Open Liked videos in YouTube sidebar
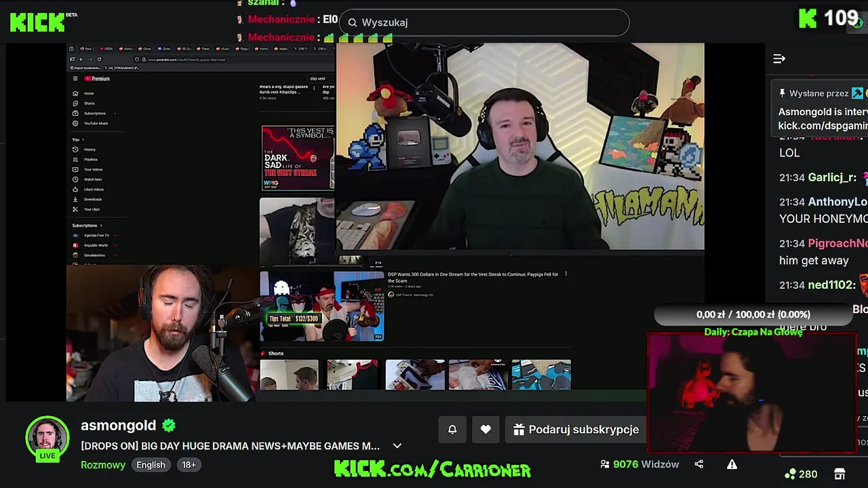This screenshot has height=488, width=868. click(88, 189)
